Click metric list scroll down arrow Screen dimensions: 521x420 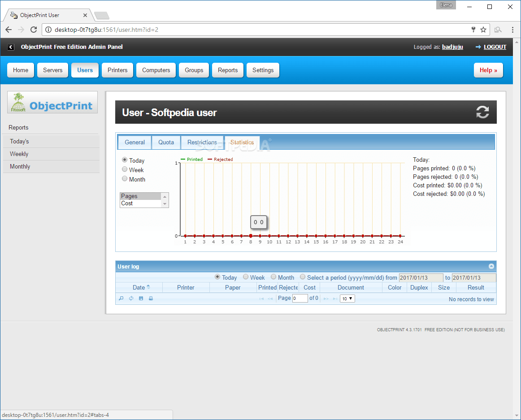pyautogui.click(x=165, y=204)
